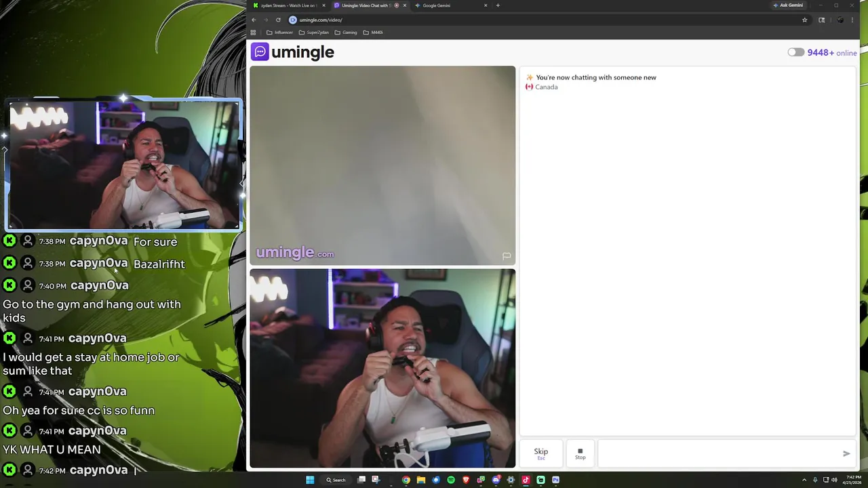Open Brave browser from the taskbar
The width and height of the screenshot is (868, 488).
[466, 480]
